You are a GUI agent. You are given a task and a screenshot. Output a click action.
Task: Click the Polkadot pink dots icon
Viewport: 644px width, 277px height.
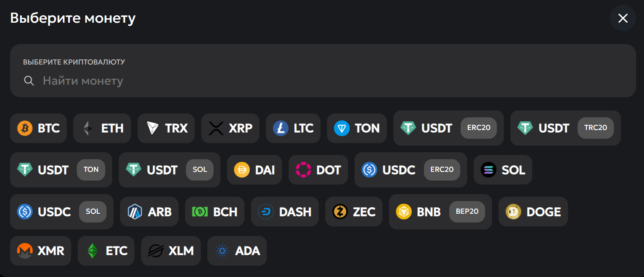click(303, 170)
